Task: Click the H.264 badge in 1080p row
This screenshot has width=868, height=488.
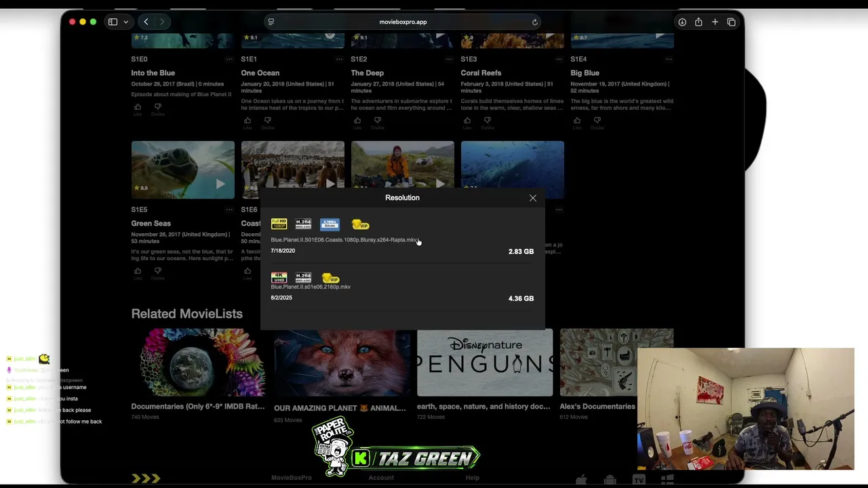Action: pyautogui.click(x=303, y=224)
